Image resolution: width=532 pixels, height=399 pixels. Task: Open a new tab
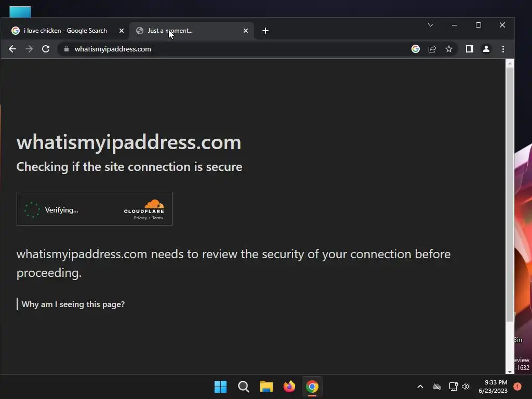click(265, 31)
